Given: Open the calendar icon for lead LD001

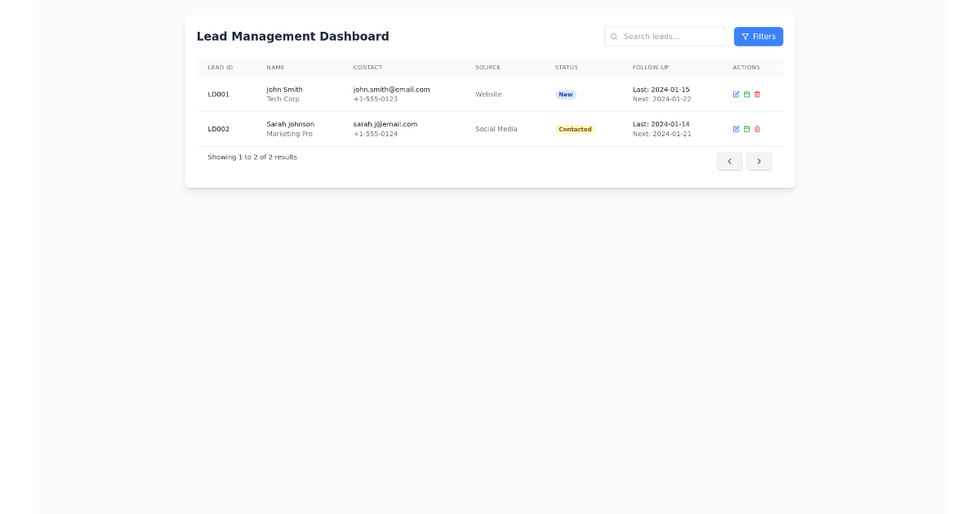Looking at the screenshot, I should click(x=747, y=94).
